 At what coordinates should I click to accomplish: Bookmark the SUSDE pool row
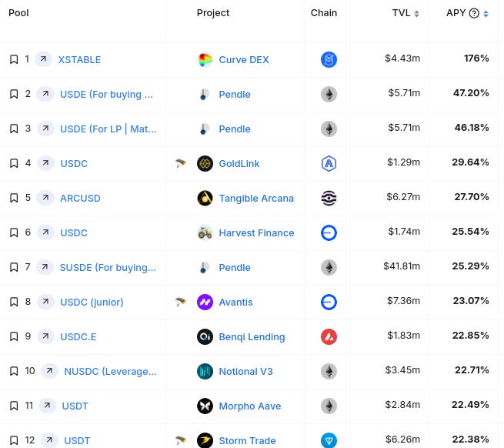14,267
